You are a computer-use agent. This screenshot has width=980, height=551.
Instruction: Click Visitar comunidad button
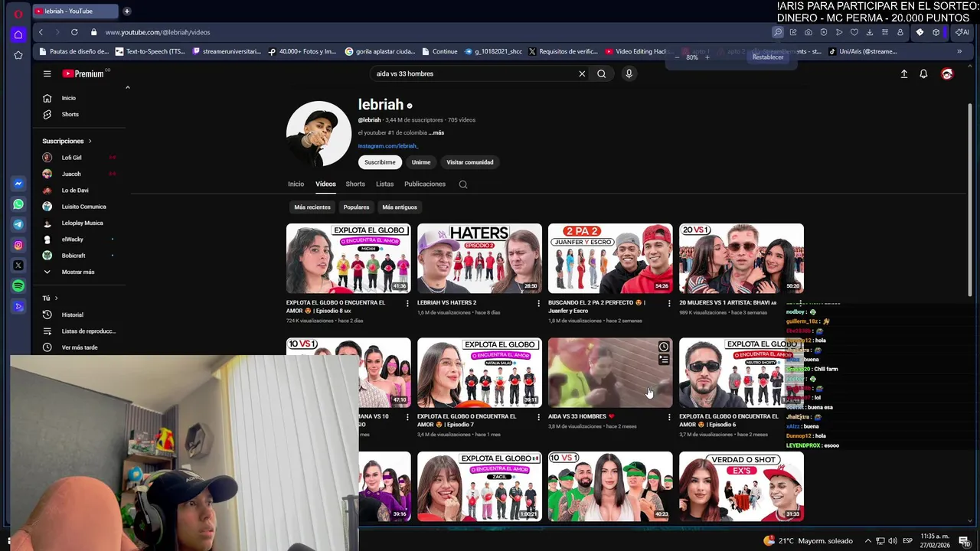470,162
